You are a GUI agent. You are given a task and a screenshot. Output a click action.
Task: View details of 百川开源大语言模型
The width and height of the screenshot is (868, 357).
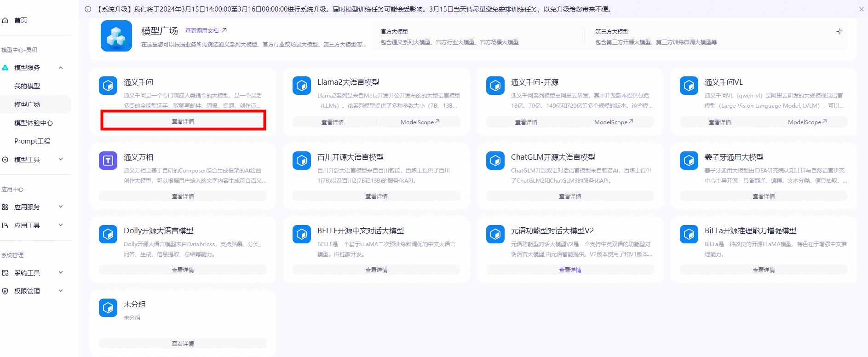pos(377,196)
